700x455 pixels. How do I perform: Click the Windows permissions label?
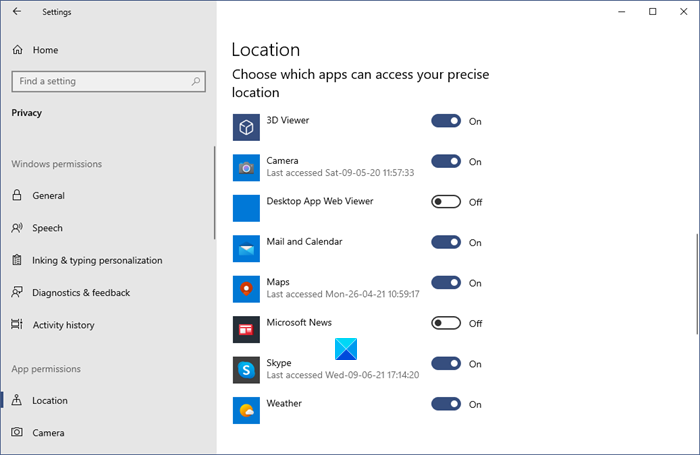57,164
